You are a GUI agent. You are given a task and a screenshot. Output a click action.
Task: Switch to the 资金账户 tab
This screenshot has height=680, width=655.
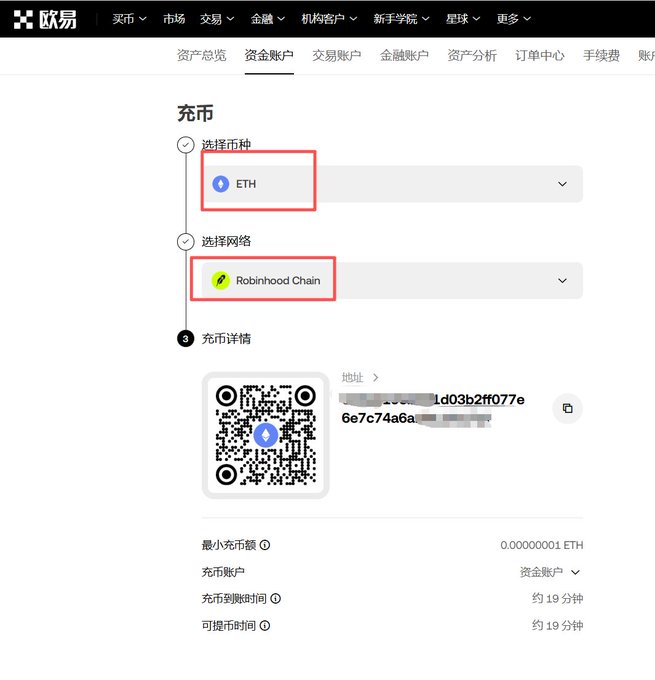[269, 56]
